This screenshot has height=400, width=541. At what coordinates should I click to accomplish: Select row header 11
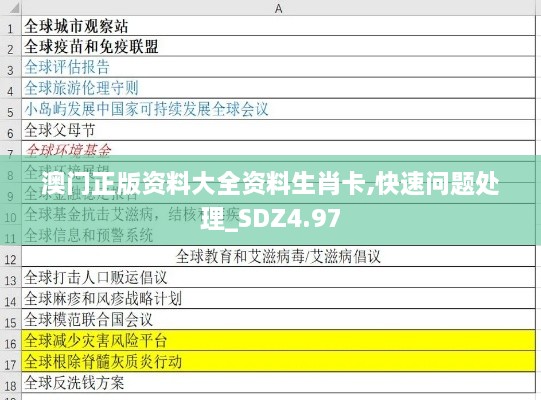pyautogui.click(x=11, y=235)
